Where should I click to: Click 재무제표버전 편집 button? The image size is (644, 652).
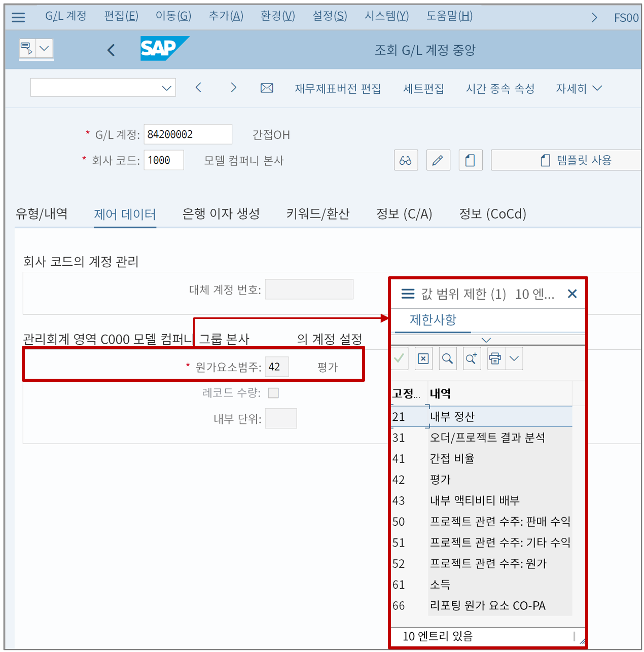click(338, 89)
